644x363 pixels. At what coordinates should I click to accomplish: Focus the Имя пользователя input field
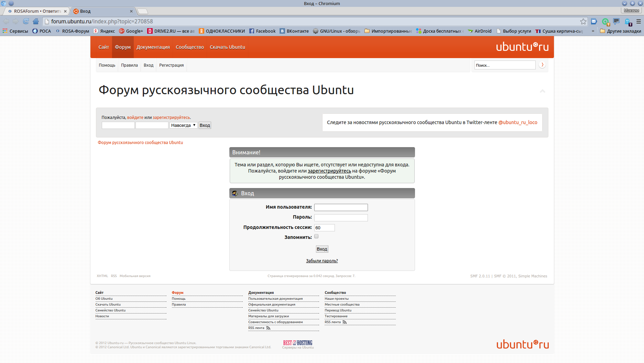(x=341, y=207)
